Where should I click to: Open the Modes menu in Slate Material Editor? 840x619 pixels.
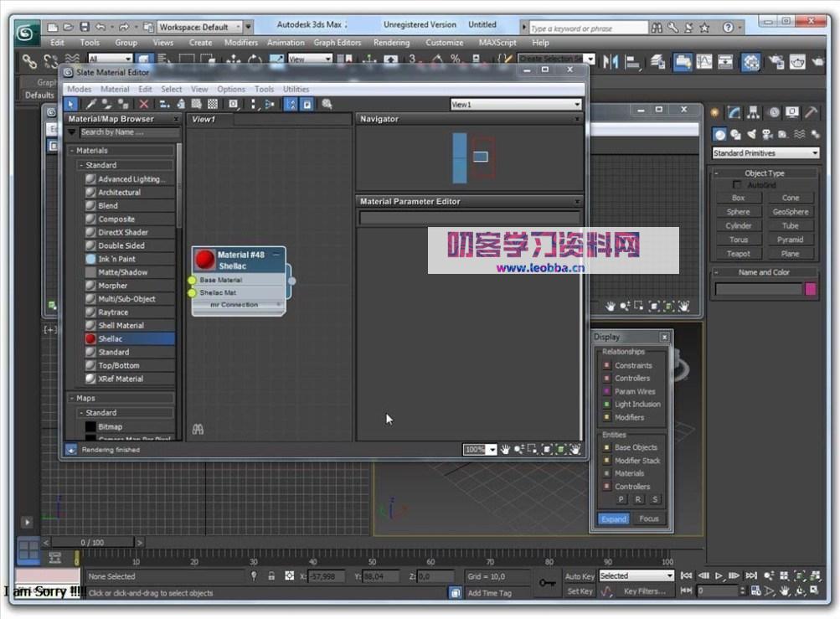click(x=79, y=89)
